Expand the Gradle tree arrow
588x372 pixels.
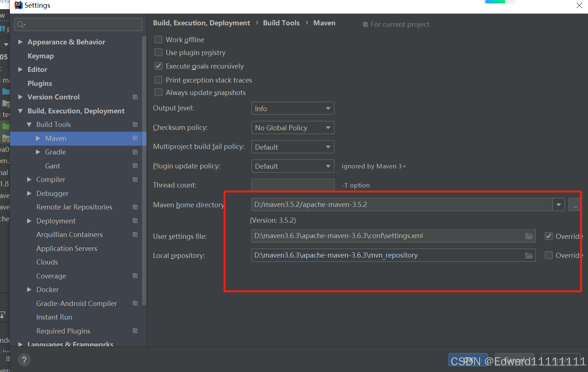[x=38, y=152]
